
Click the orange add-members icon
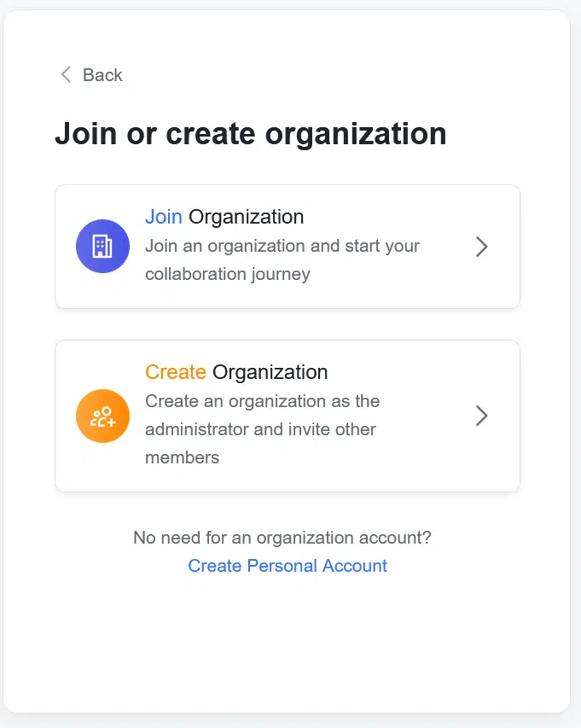[x=102, y=416]
